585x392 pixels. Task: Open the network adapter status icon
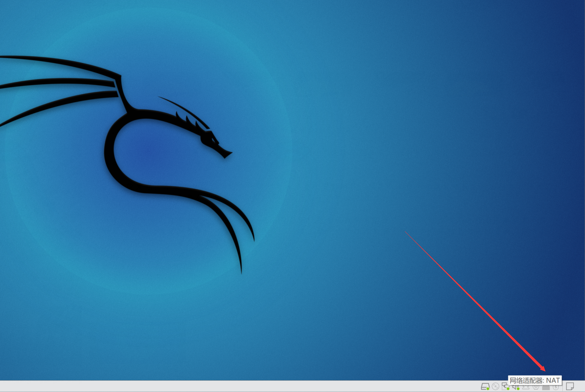(x=505, y=386)
